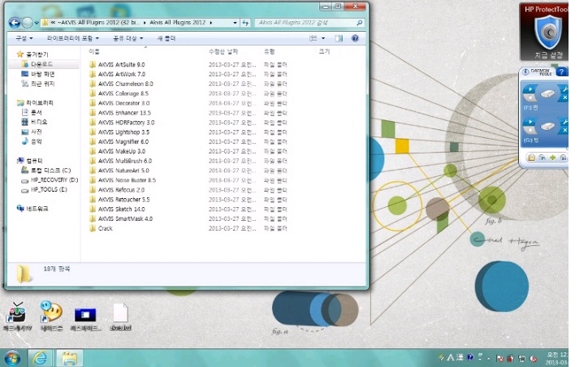Viewport: 588px width, 367px height.
Task: Refresh the folder with the address bar refresh icon
Action: point(245,23)
